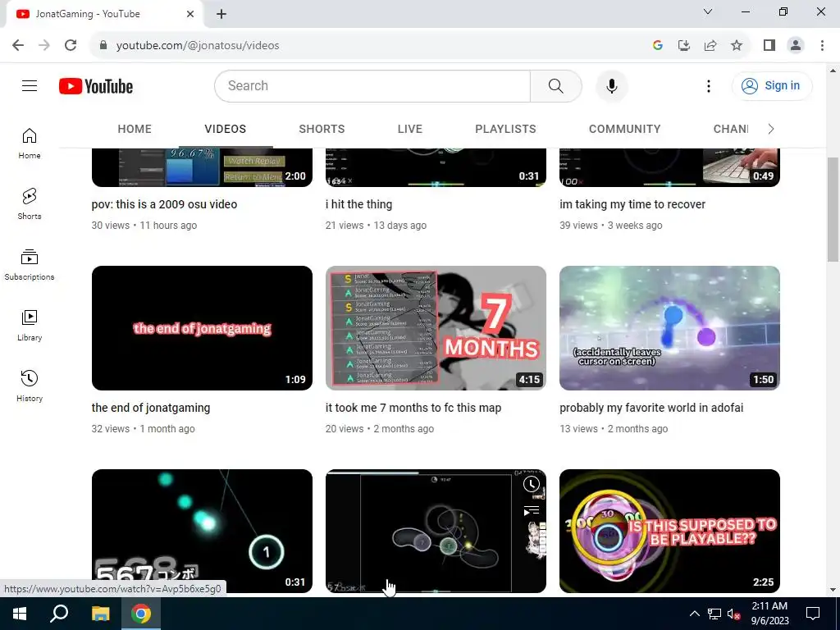The image size is (840, 630).
Task: Switch to the HOME channel tab
Action: (x=135, y=129)
